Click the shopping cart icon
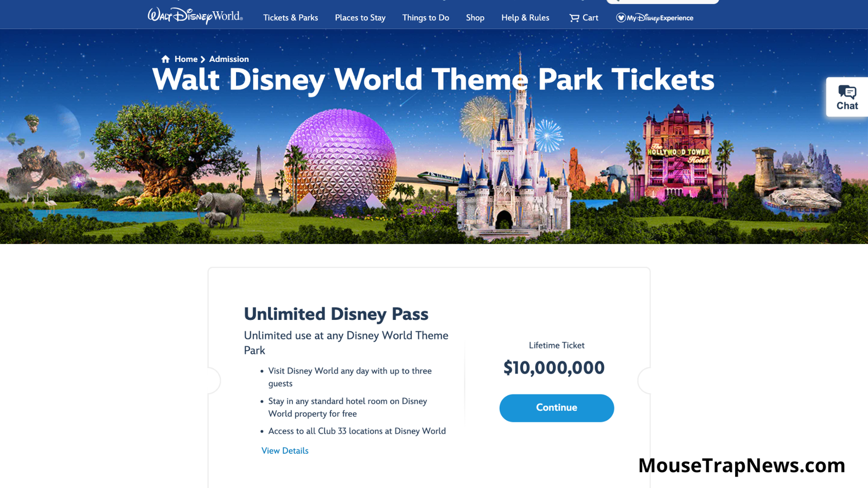The height and width of the screenshot is (488, 868). [574, 18]
